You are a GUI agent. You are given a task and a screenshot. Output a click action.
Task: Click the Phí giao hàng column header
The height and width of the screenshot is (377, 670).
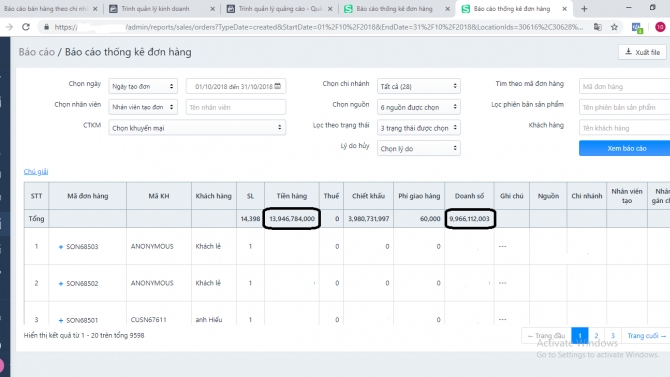point(419,196)
